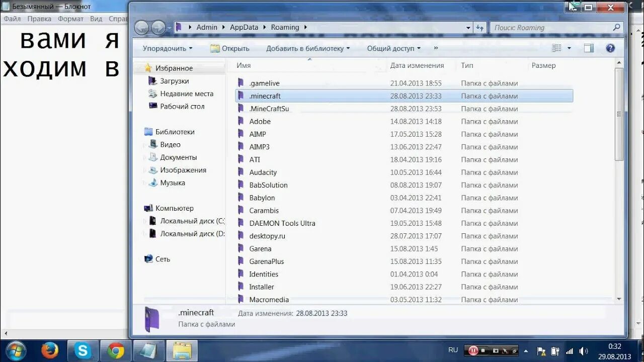This screenshot has width=644, height=362.
Task: Click the scroll down arrow of the file list
Action: 619,299
